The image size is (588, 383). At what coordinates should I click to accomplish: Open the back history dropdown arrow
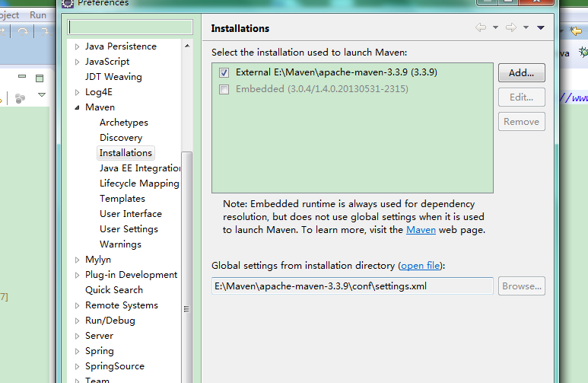pos(495,27)
